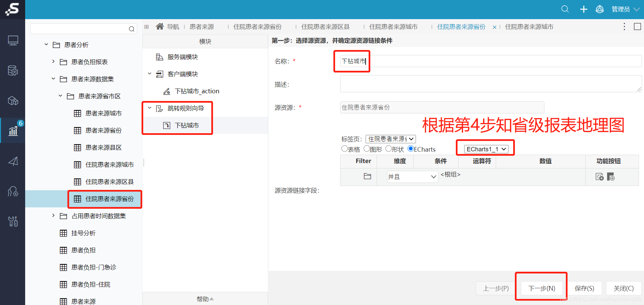
Task: Collapse the 患者来源数据集 folder
Action: pyautogui.click(x=53, y=79)
